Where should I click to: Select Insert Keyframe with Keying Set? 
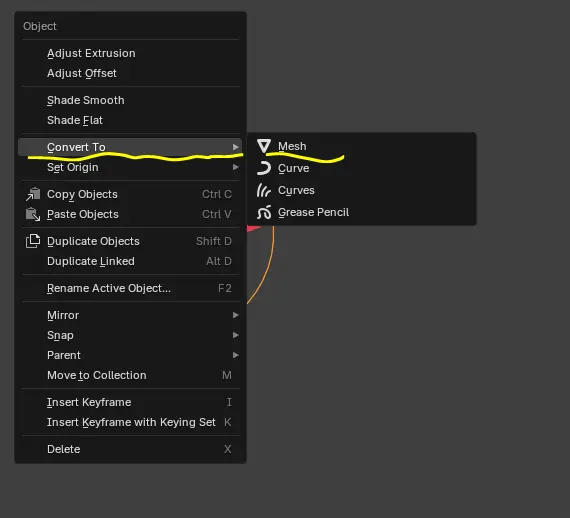tap(130, 422)
